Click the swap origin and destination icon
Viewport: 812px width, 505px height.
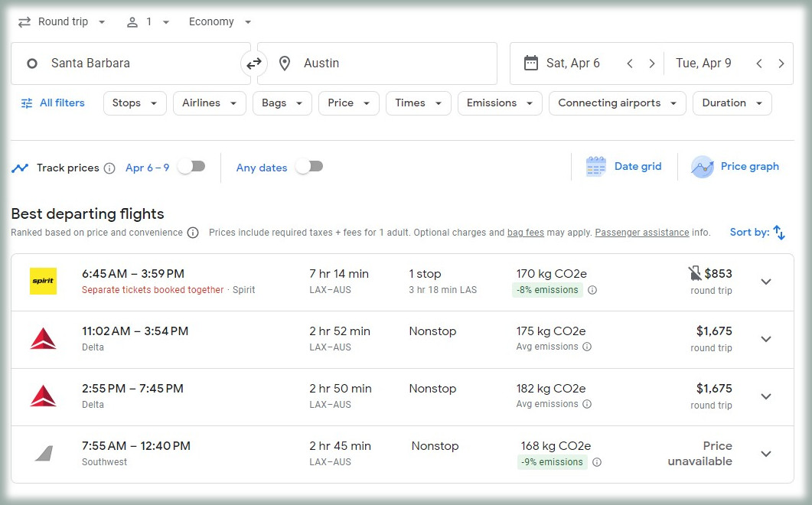coord(254,64)
